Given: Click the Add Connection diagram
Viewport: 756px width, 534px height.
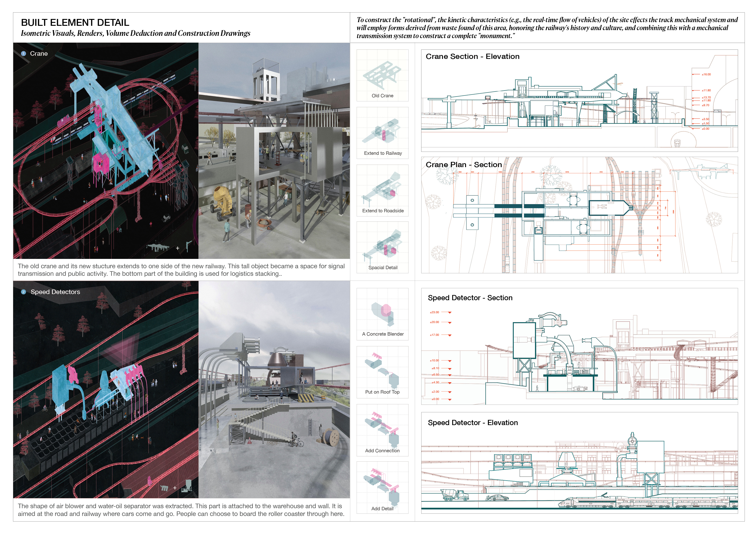Looking at the screenshot, I should 382,430.
